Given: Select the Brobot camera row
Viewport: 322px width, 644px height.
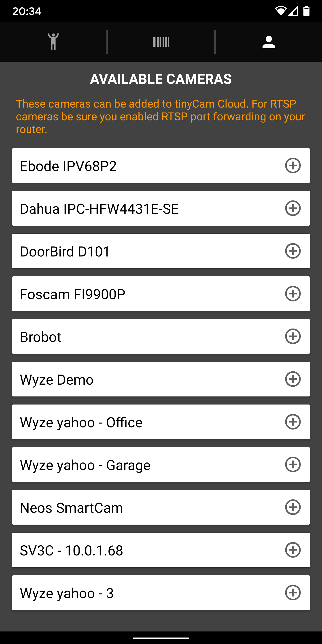Looking at the screenshot, I should coord(161,337).
